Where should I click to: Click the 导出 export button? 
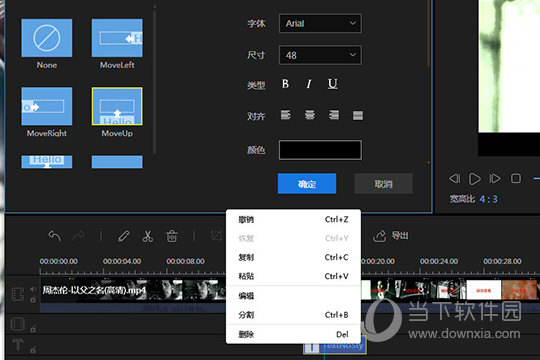[x=391, y=236]
